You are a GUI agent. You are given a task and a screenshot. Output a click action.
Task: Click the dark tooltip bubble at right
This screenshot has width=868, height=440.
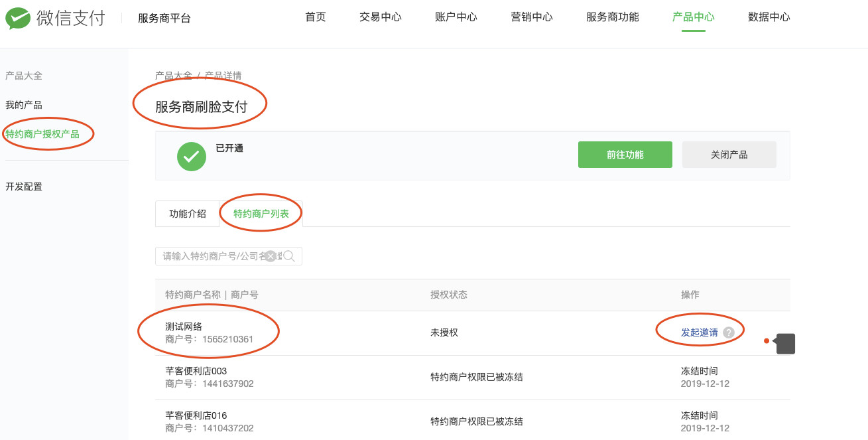click(x=785, y=344)
